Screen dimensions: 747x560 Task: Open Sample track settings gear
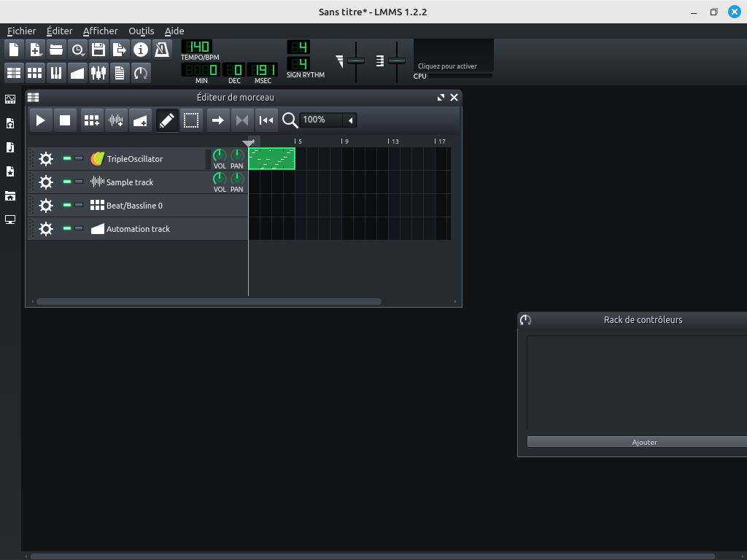(46, 182)
